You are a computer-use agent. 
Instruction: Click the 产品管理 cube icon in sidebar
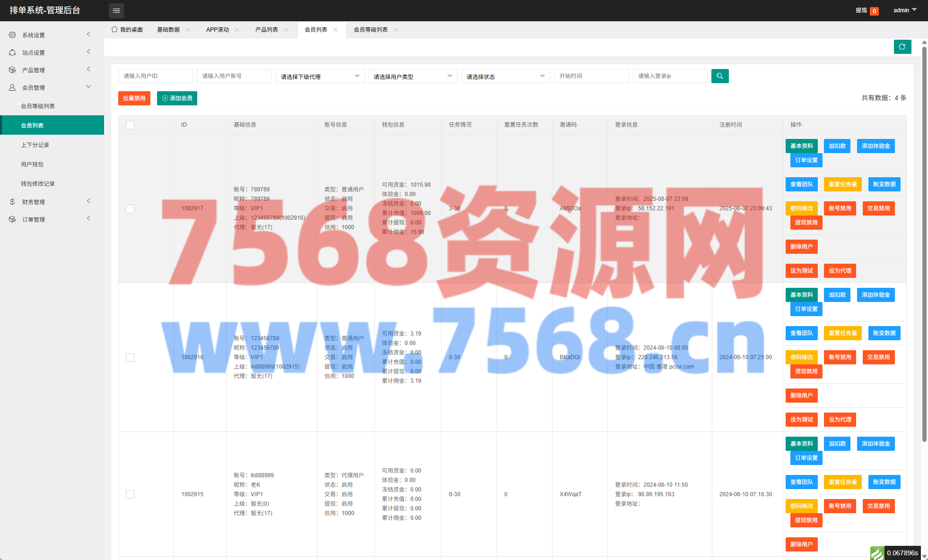pyautogui.click(x=12, y=70)
